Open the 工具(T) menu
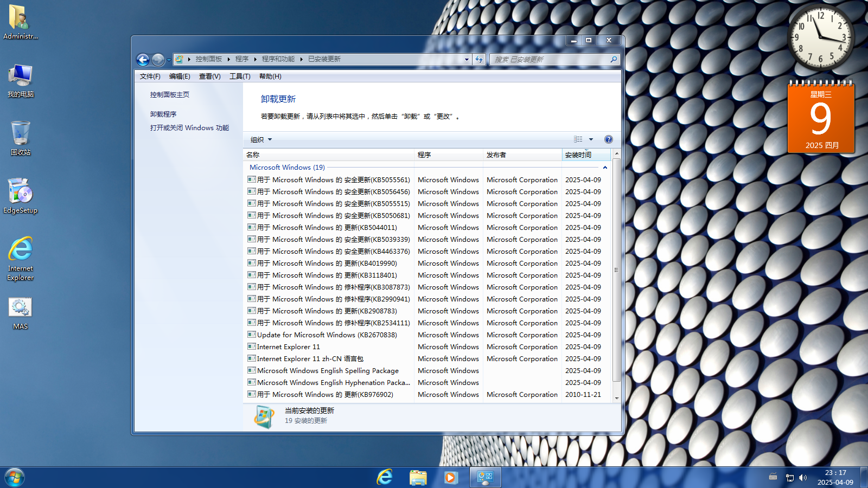The width and height of the screenshot is (868, 488). (240, 76)
